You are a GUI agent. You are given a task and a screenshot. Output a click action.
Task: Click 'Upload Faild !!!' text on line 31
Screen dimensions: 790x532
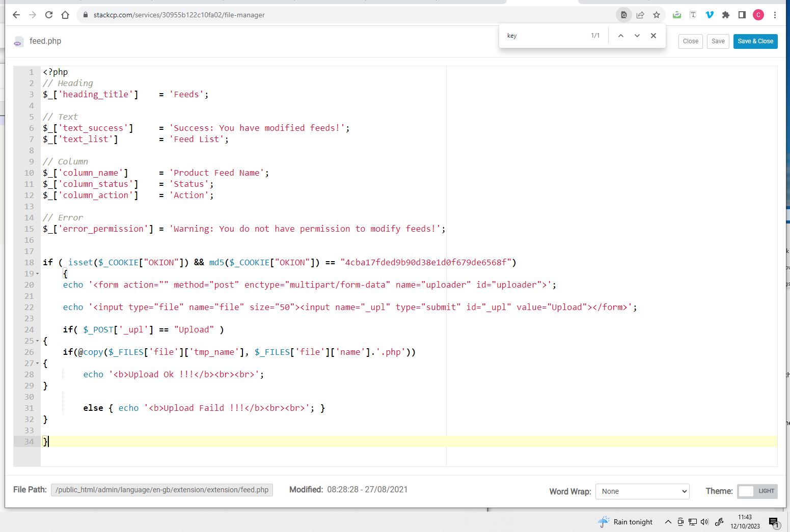point(204,408)
